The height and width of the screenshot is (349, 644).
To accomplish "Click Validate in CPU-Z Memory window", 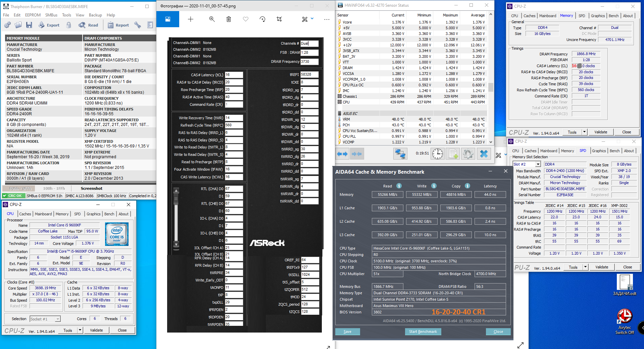I will tap(601, 132).
